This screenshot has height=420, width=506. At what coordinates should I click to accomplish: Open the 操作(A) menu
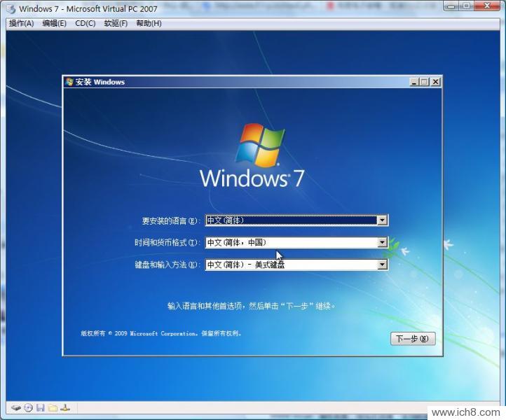(x=21, y=23)
